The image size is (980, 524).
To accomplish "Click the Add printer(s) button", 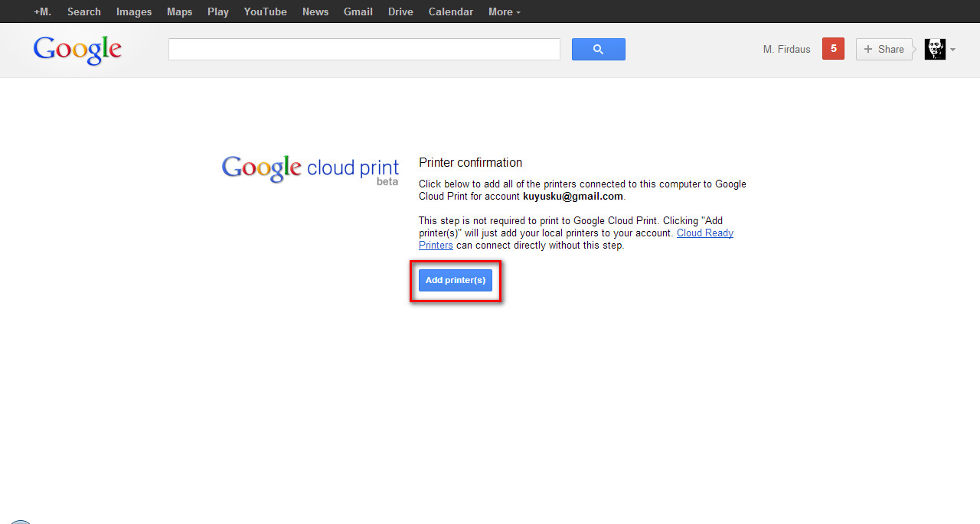I will click(456, 280).
